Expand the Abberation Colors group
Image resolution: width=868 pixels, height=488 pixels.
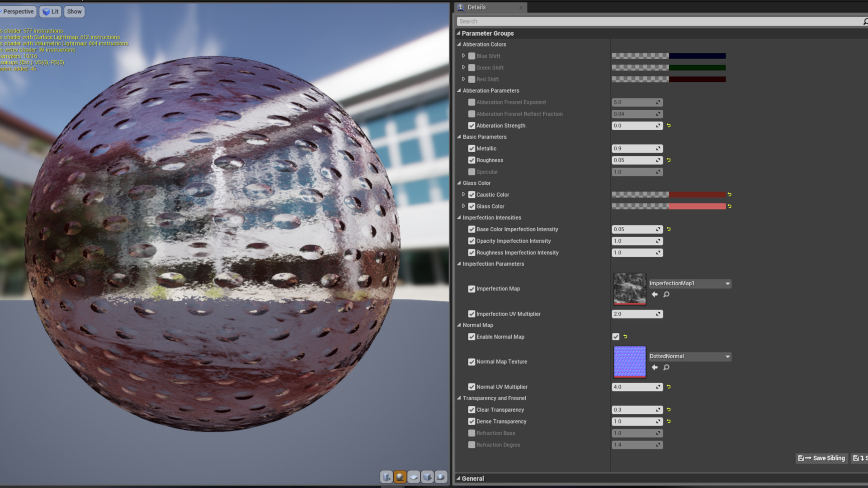tap(460, 44)
